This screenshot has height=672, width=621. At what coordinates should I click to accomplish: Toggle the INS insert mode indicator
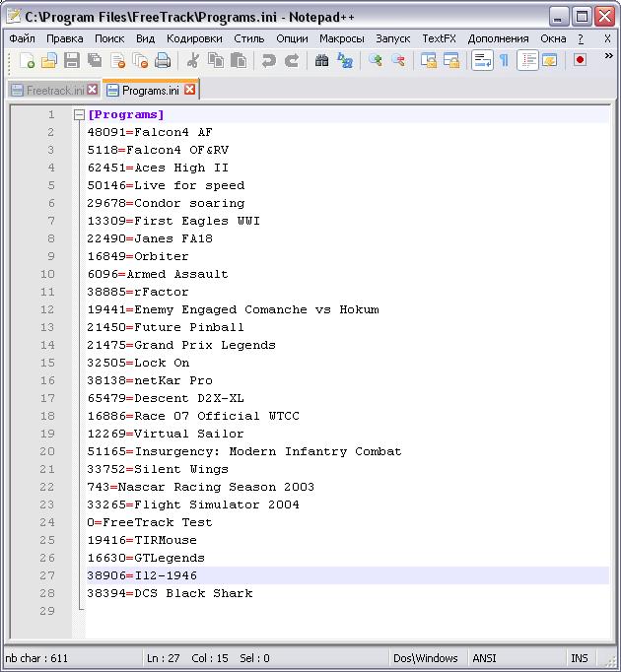click(x=580, y=658)
